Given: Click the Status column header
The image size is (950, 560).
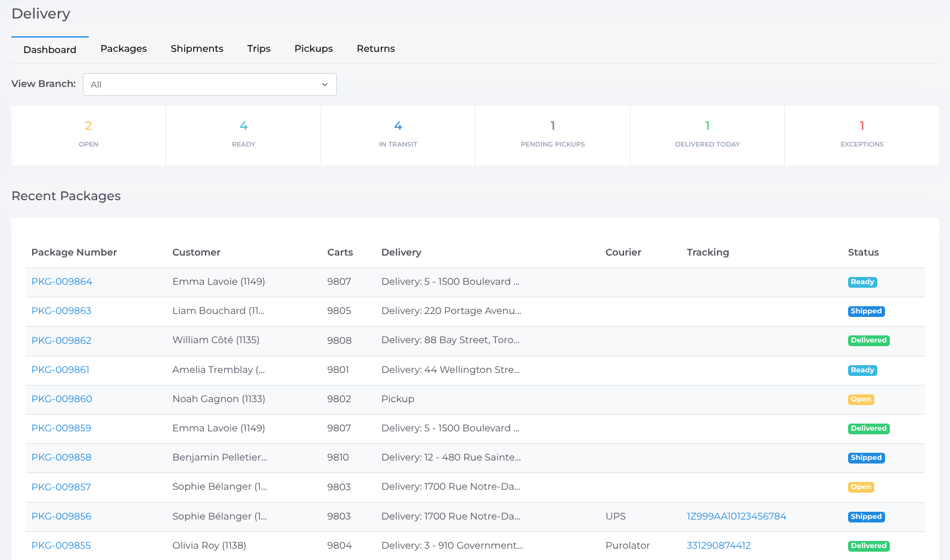Looking at the screenshot, I should tap(864, 253).
